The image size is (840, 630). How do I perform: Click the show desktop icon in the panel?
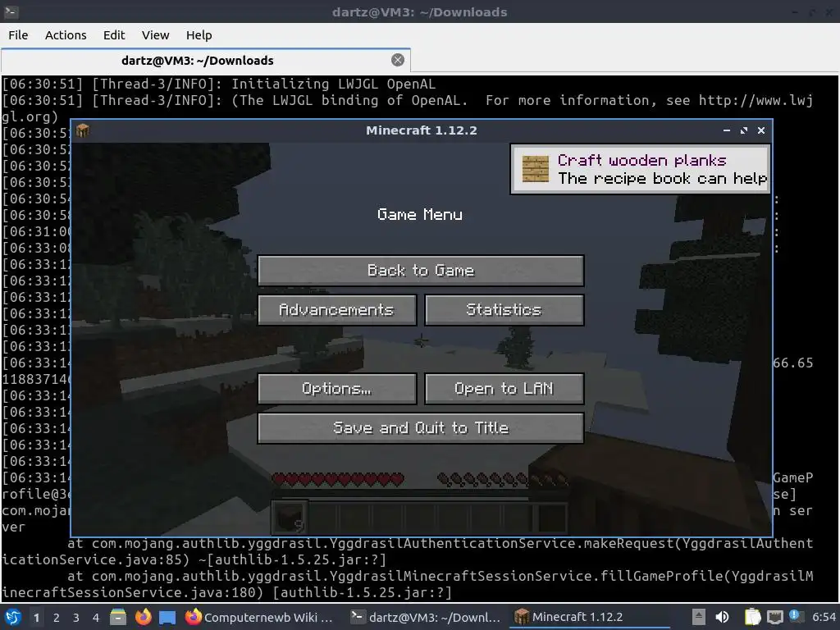tap(167, 617)
